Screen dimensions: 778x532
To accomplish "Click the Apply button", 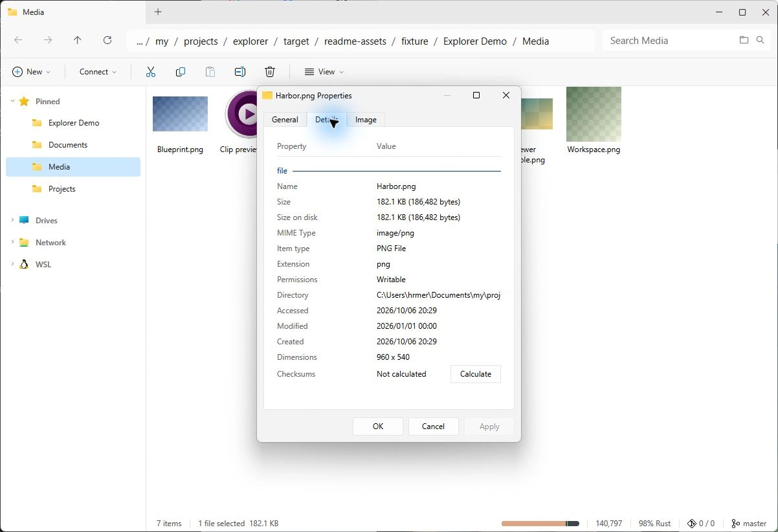I will click(489, 427).
